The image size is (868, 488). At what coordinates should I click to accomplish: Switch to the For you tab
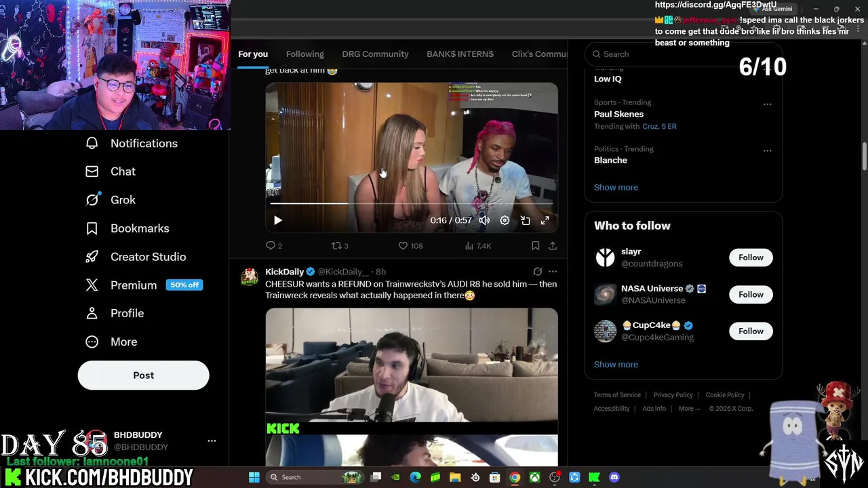tap(253, 54)
